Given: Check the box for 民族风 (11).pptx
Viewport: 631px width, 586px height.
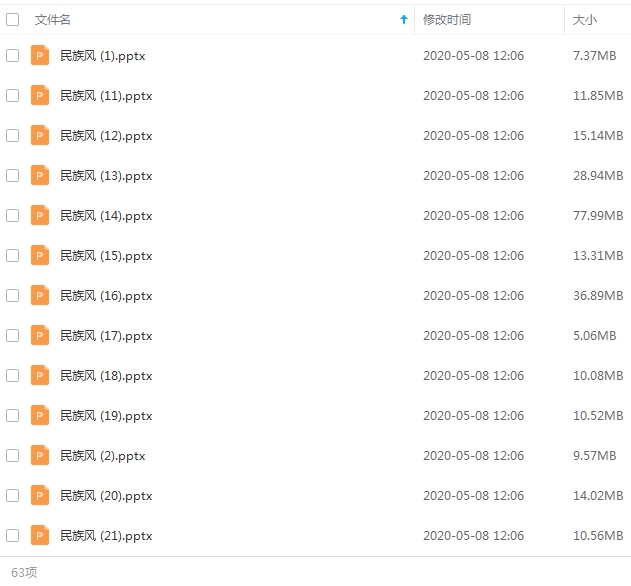Looking at the screenshot, I should click(12, 95).
